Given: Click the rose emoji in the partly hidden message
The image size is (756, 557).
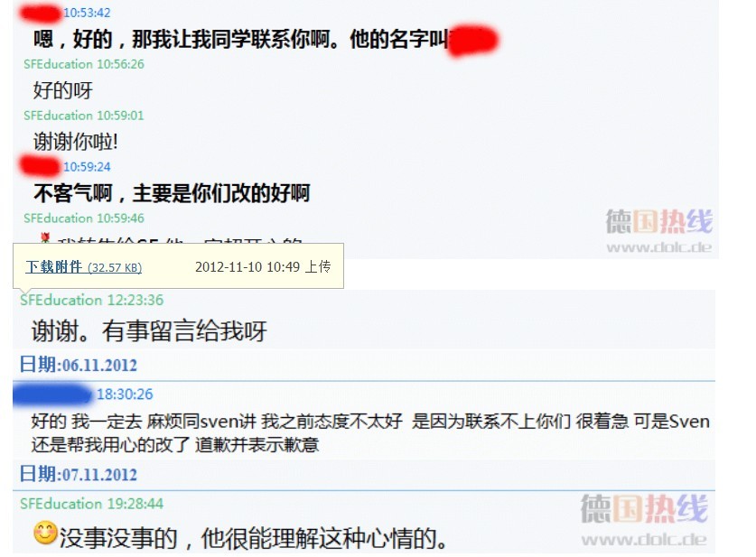Looking at the screenshot, I should point(45,238).
